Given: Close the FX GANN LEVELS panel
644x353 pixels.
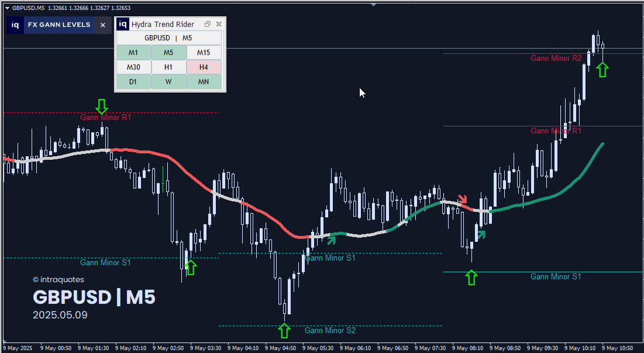Looking at the screenshot, I should (103, 25).
